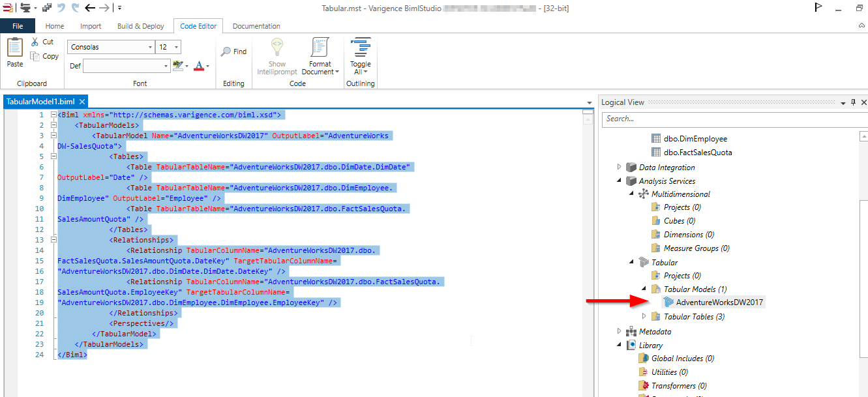The image size is (868, 397).
Task: Switch to the Documentation ribbon tab
Action: click(256, 26)
